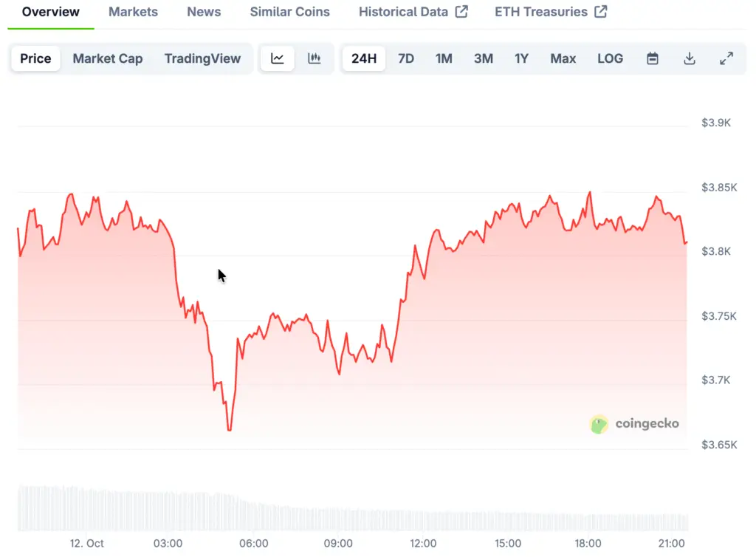
Task: Switch chart to Market Cap
Action: (x=108, y=59)
